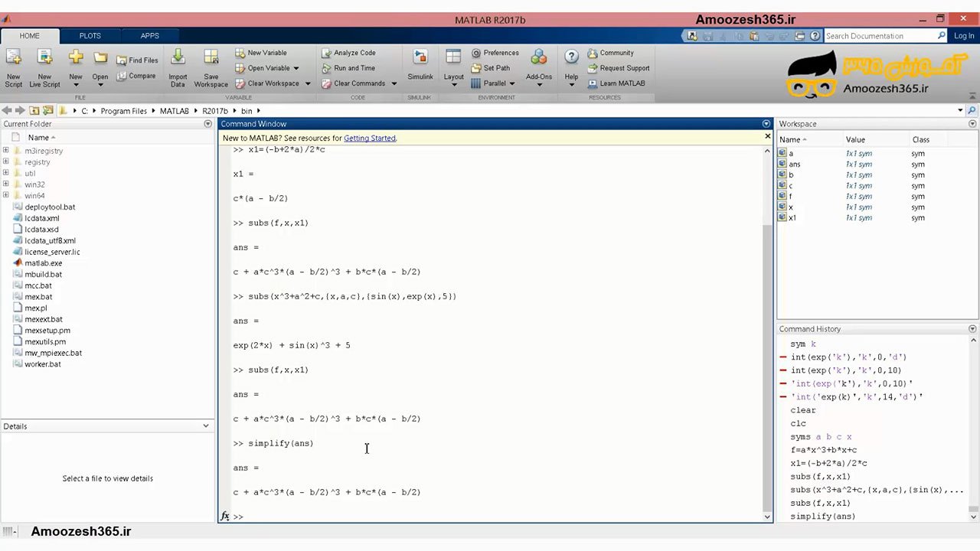Click the Log In button

tap(963, 36)
